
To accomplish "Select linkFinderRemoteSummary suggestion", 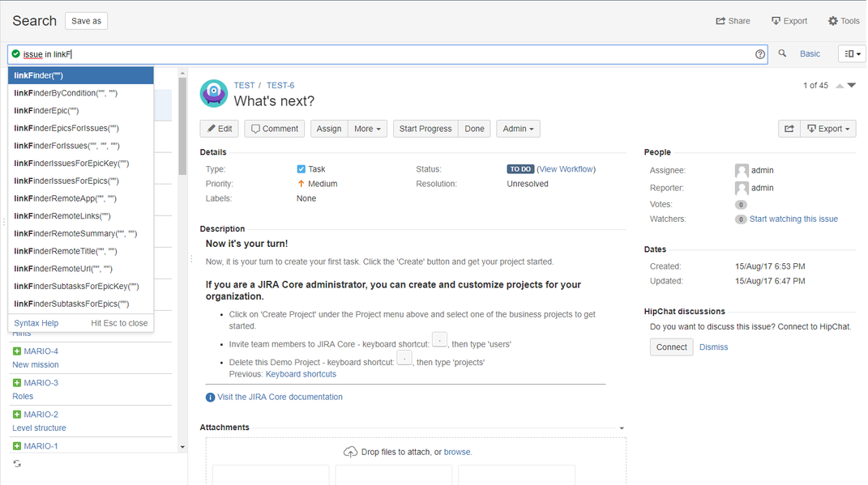I will [81, 233].
